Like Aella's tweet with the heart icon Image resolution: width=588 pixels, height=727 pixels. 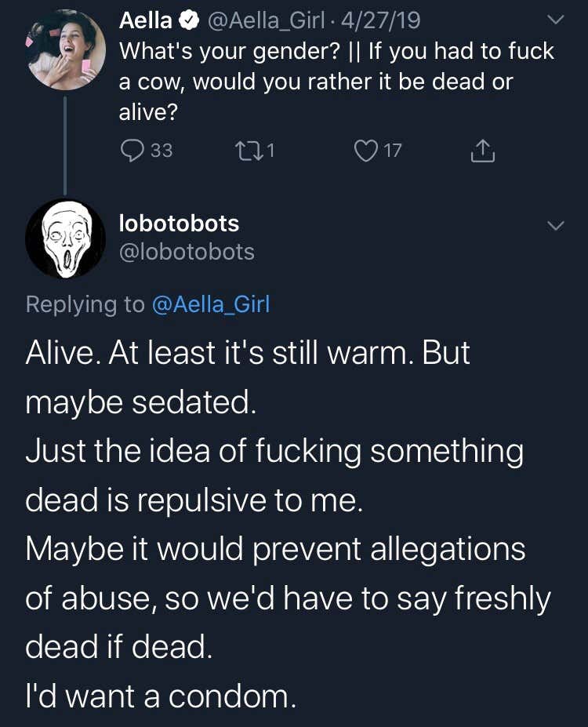366,150
